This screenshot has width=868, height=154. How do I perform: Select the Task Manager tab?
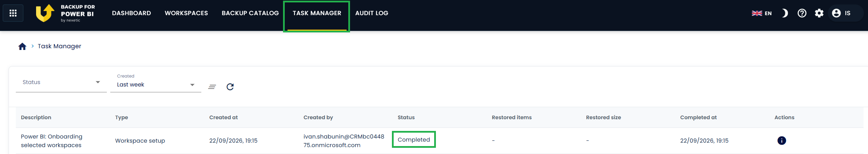tap(317, 13)
